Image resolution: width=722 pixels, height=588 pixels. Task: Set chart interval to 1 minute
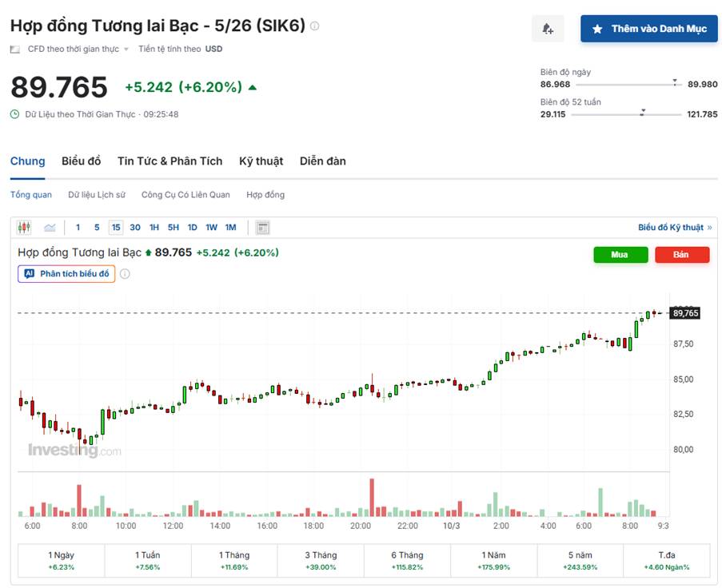78,227
